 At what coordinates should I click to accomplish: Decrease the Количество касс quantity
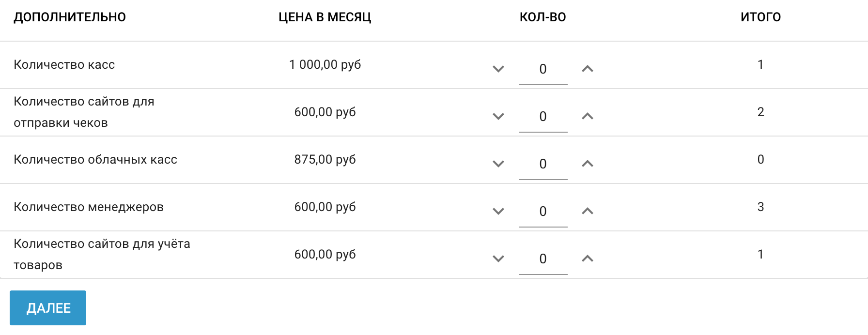click(498, 69)
